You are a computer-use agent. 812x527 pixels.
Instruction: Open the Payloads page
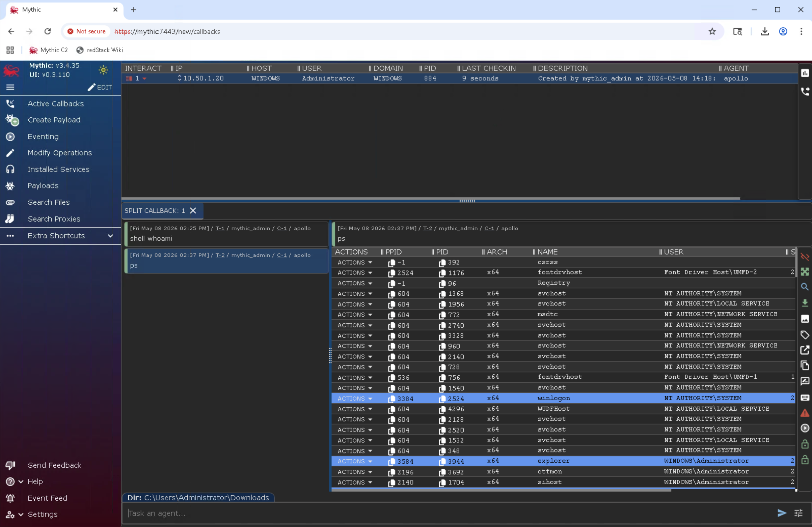43,186
